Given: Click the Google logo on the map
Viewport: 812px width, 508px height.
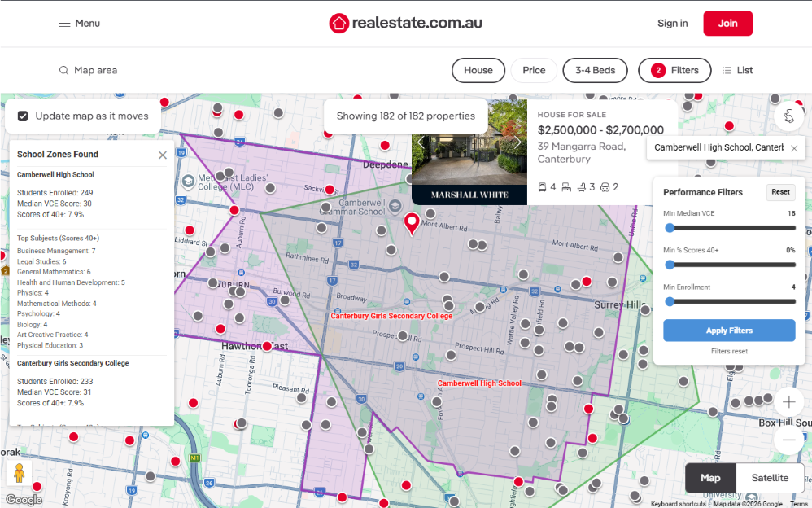Looking at the screenshot, I should tap(24, 499).
